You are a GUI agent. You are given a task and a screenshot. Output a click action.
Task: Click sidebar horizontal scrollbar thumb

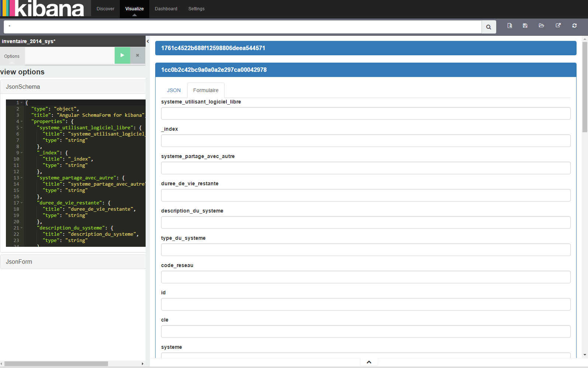56,364
